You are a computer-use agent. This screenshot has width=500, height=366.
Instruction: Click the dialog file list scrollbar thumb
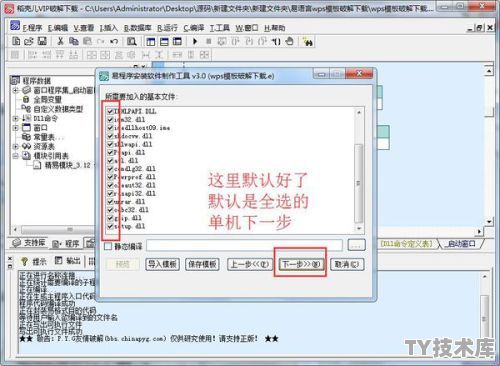[359, 183]
